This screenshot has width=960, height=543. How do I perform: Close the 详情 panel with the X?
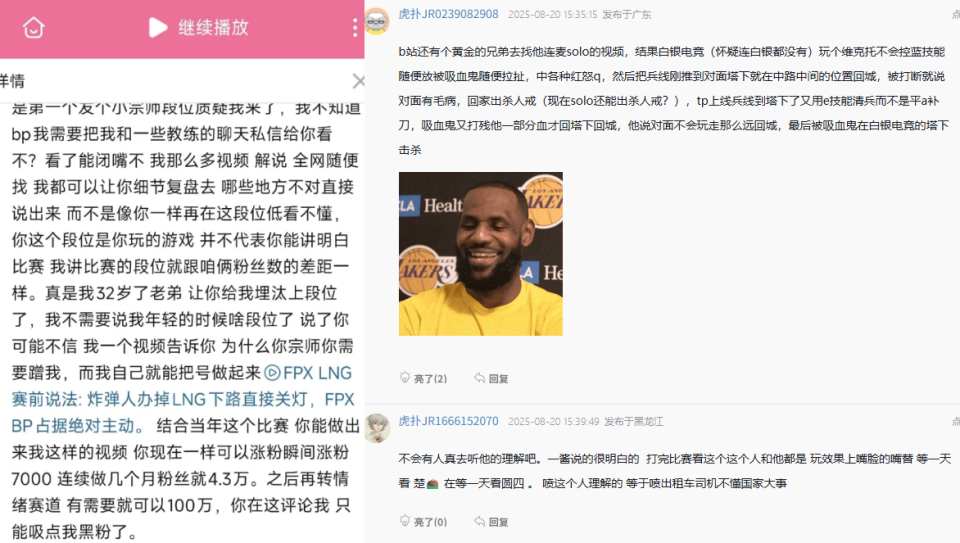point(359,81)
